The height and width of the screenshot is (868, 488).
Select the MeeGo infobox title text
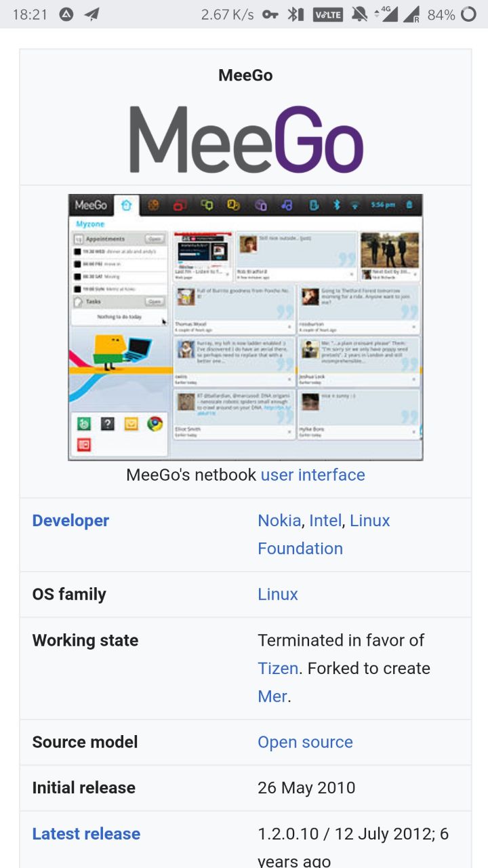pos(245,75)
